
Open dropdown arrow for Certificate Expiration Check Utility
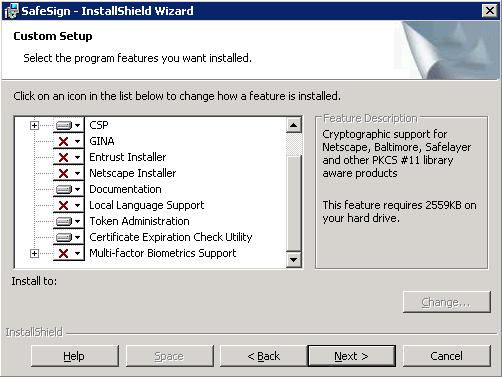(x=77, y=238)
